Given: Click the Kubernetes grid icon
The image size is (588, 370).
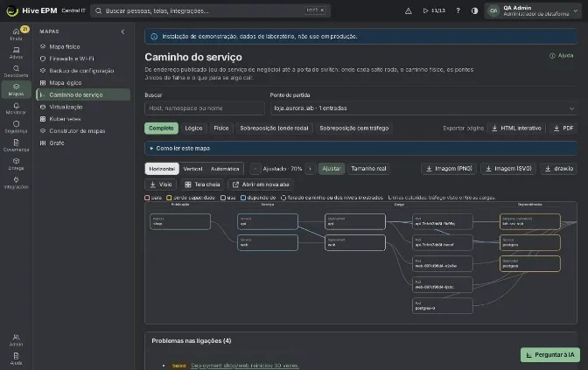Looking at the screenshot, I should pyautogui.click(x=43, y=119).
